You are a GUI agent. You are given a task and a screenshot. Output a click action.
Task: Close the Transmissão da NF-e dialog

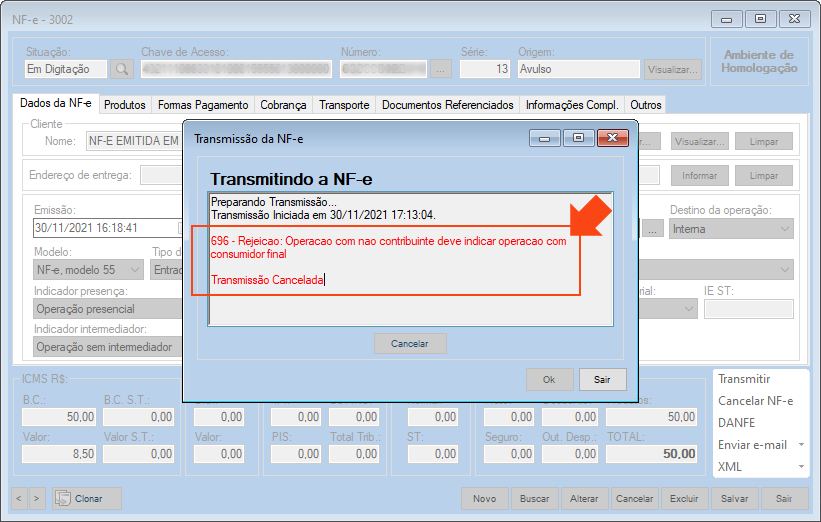[x=612, y=139]
